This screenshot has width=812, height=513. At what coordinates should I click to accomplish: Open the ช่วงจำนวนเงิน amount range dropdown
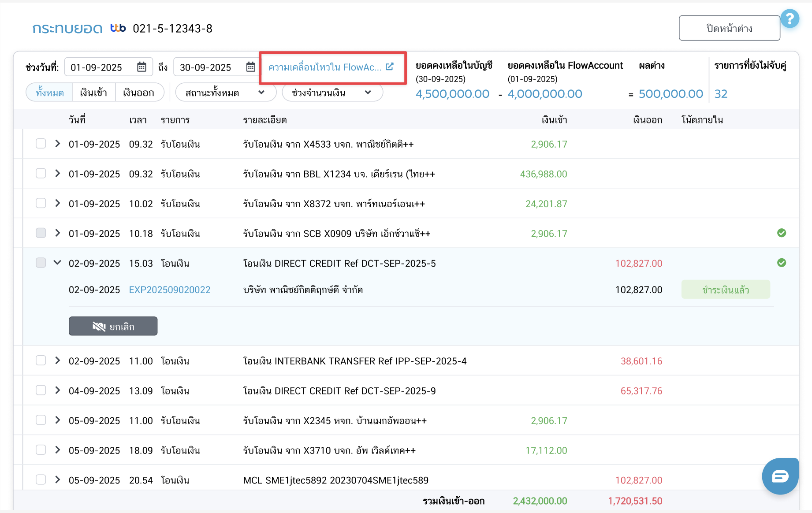[x=332, y=93]
